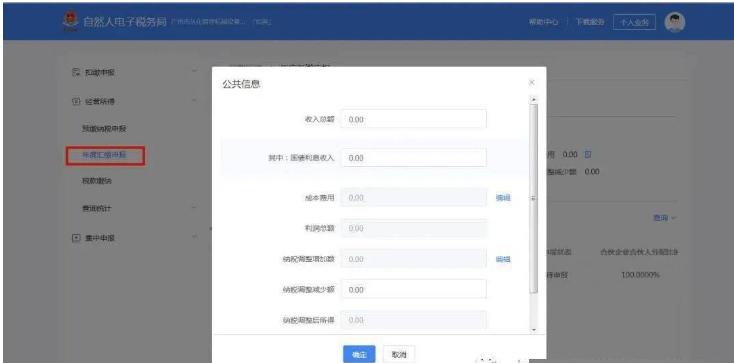Viewport: 734px width, 363px height.
Task: Open the 查询 dropdown on background page
Action: click(665, 218)
